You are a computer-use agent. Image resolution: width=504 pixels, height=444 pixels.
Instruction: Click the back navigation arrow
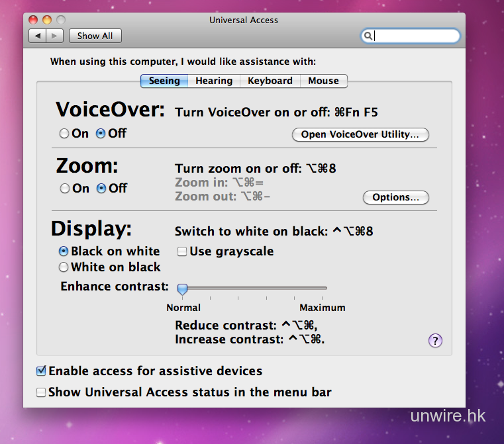tap(38, 36)
